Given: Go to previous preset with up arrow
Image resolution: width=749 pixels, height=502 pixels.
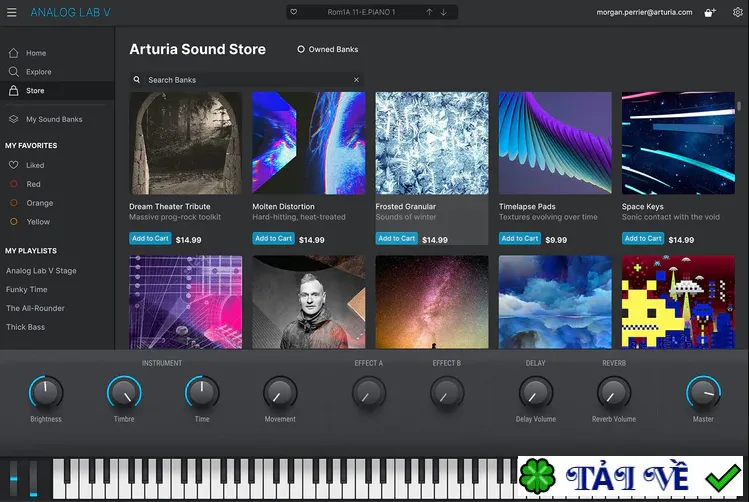Looking at the screenshot, I should 429,12.
